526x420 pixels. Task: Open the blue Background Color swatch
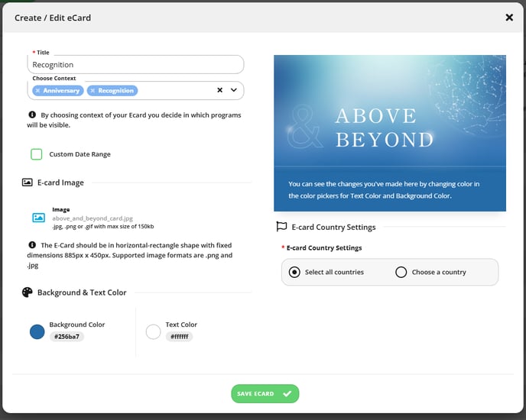(x=37, y=331)
